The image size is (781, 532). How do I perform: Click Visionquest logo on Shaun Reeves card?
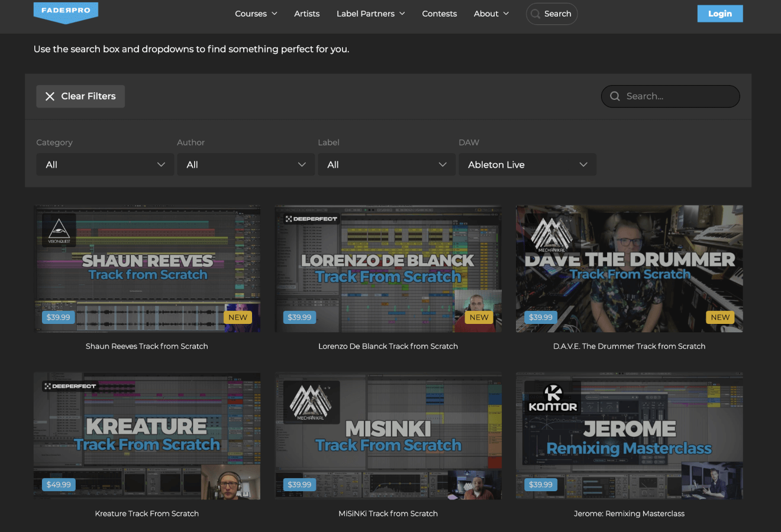[59, 231]
